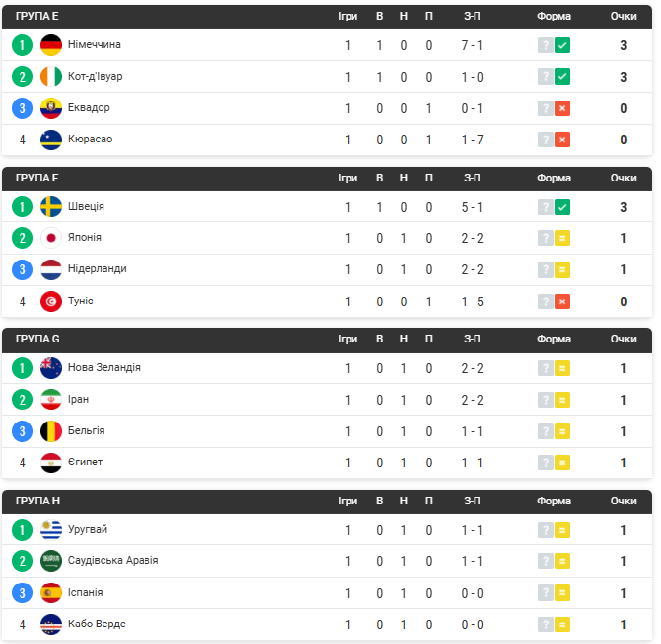The height and width of the screenshot is (644, 661).
Task: Click Germany's green win form icon
Action: (562, 45)
